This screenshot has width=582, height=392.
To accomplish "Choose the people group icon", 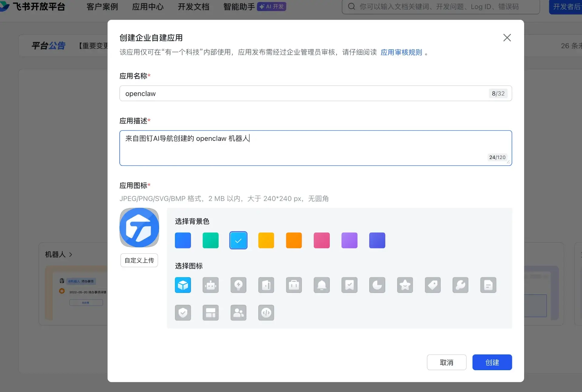I will click(238, 313).
